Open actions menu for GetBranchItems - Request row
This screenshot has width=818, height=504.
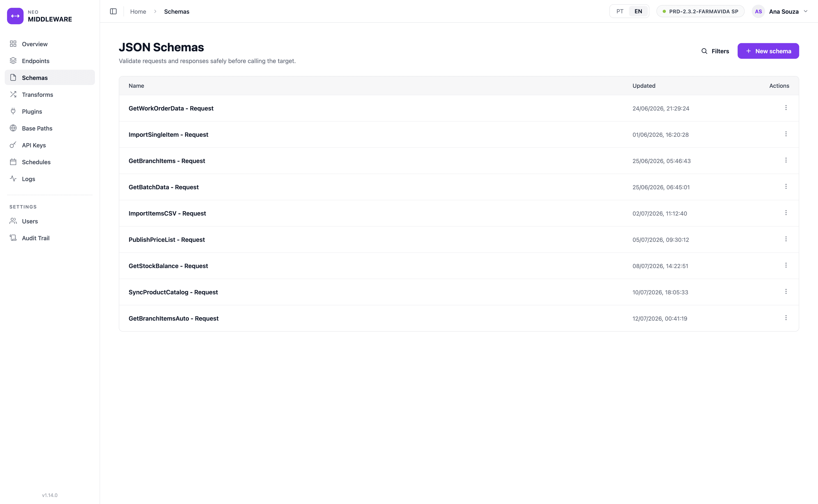[x=786, y=160]
